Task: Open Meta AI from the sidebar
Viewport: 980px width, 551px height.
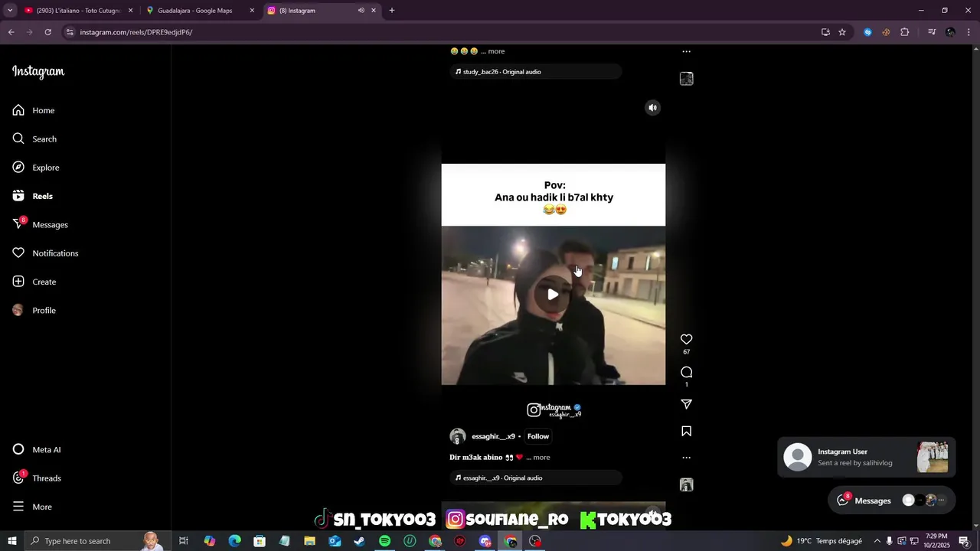Action: click(37, 449)
